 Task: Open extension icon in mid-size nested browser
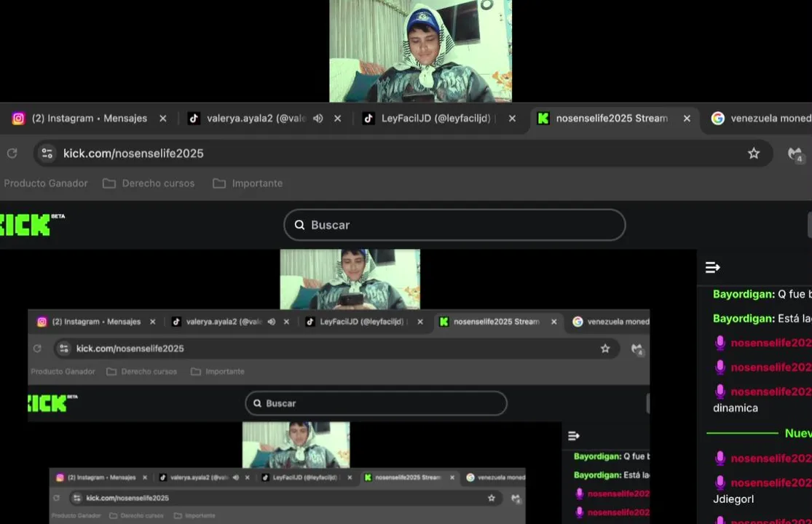pos(637,349)
